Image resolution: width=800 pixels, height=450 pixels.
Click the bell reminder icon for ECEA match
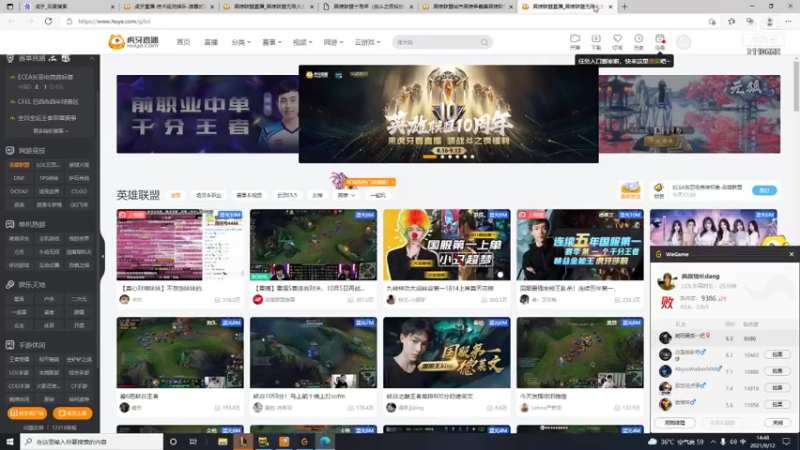click(659, 188)
